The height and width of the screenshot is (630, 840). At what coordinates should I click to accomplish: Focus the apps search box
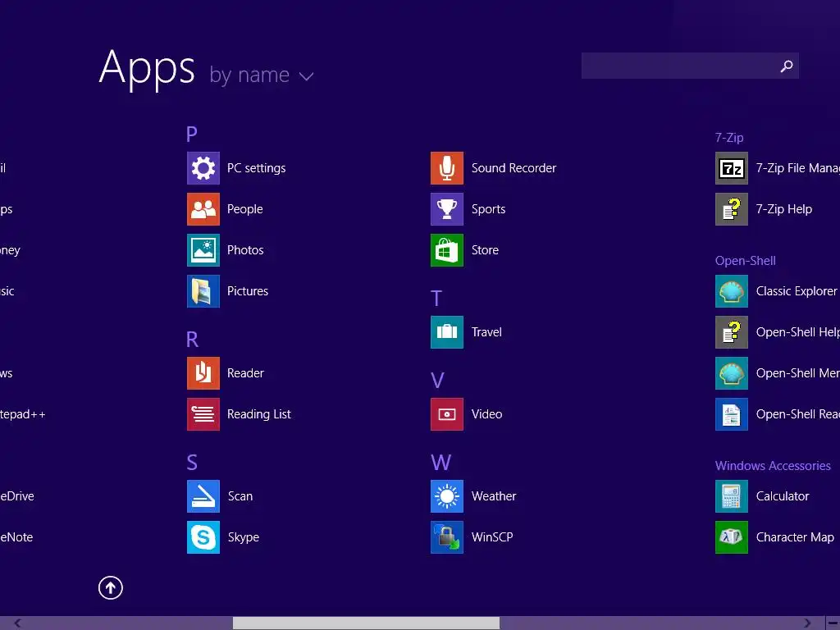690,66
